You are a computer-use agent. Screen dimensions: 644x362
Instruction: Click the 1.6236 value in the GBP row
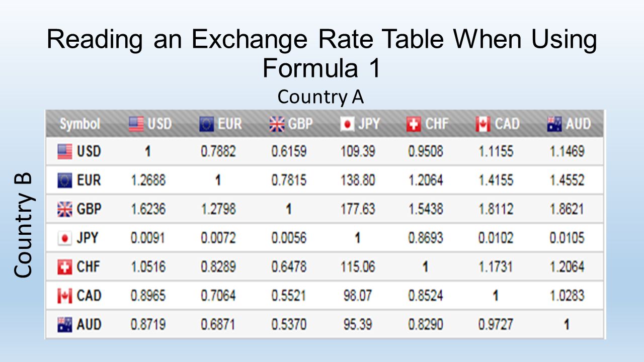148,209
